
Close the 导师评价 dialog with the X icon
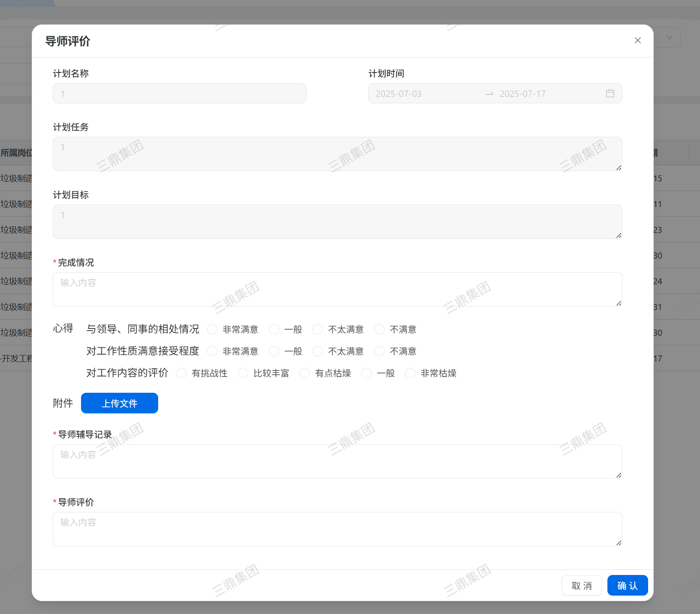(x=637, y=40)
